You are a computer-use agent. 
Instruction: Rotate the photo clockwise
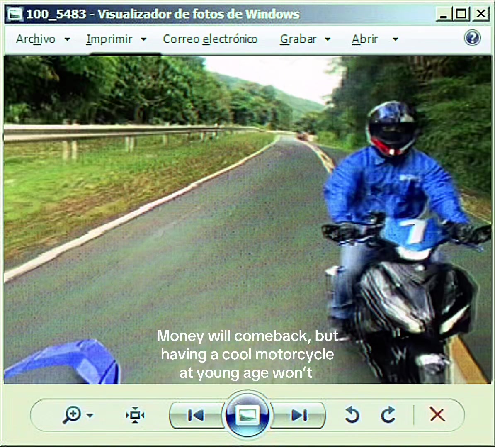[388, 415]
